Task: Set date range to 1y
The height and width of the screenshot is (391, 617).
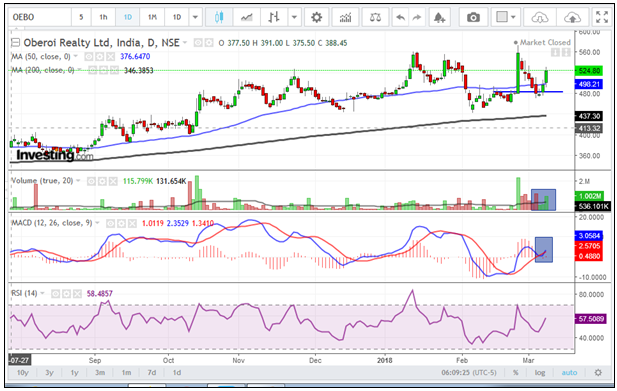Action: click(x=74, y=373)
